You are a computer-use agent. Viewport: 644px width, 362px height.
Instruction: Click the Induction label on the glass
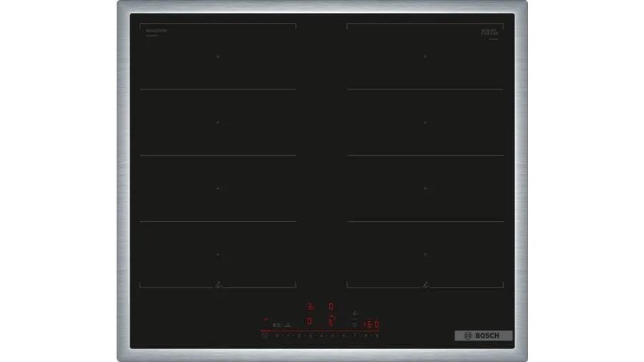[156, 31]
